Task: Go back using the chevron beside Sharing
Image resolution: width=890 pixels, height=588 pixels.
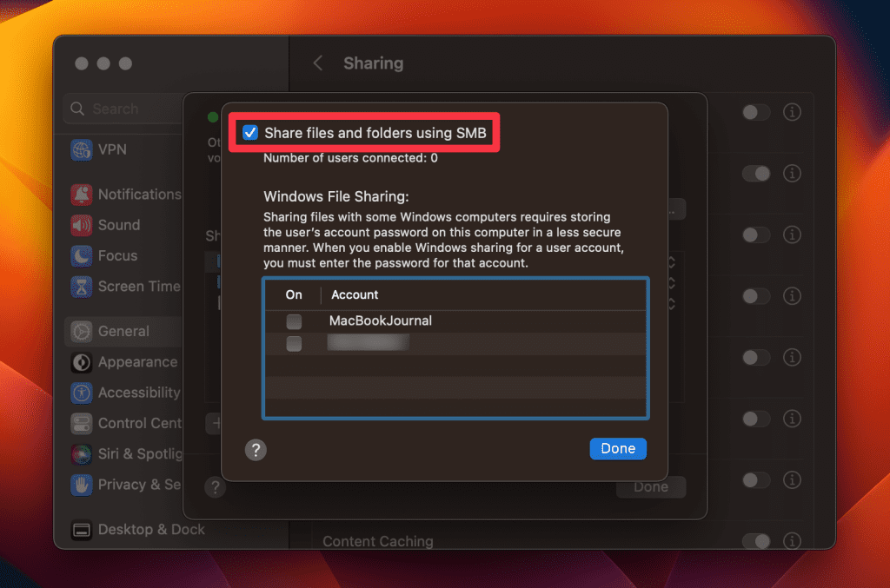Action: click(x=318, y=63)
